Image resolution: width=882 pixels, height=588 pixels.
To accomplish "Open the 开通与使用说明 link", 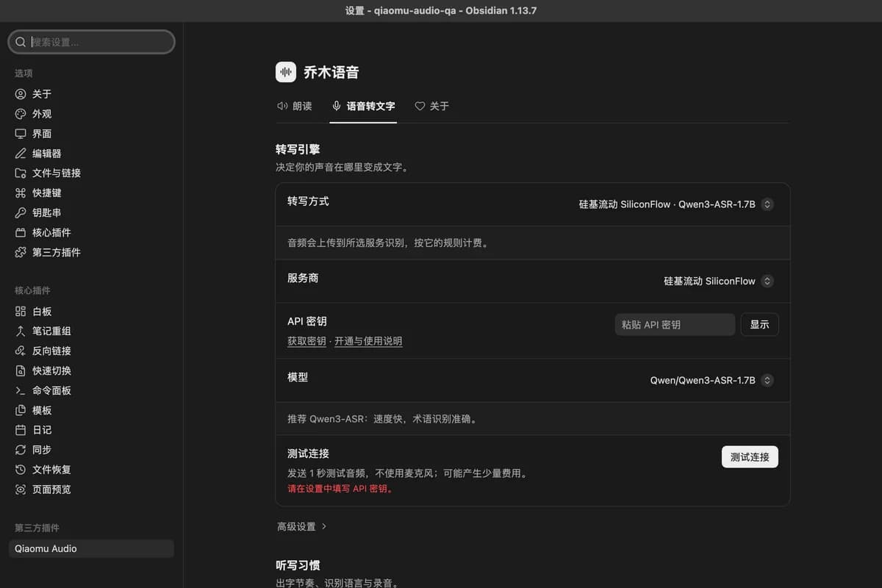I will pos(368,341).
